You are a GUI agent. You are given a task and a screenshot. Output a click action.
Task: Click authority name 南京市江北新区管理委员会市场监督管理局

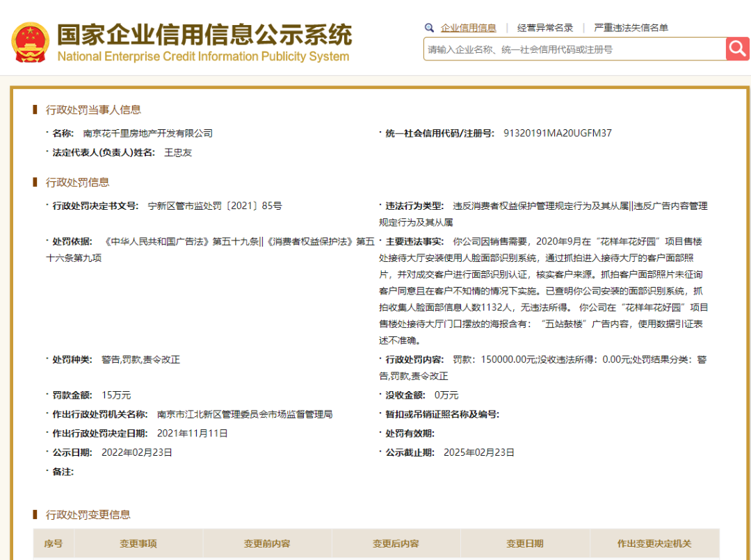click(x=245, y=414)
